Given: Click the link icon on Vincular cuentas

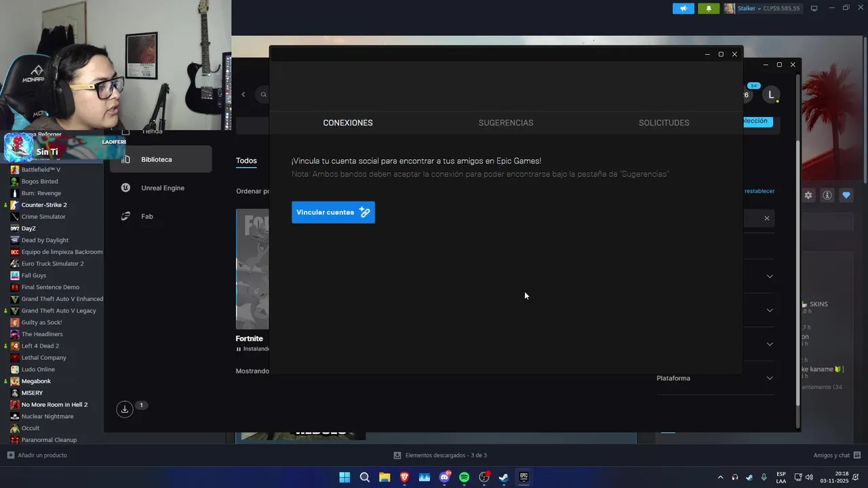Looking at the screenshot, I should 365,212.
